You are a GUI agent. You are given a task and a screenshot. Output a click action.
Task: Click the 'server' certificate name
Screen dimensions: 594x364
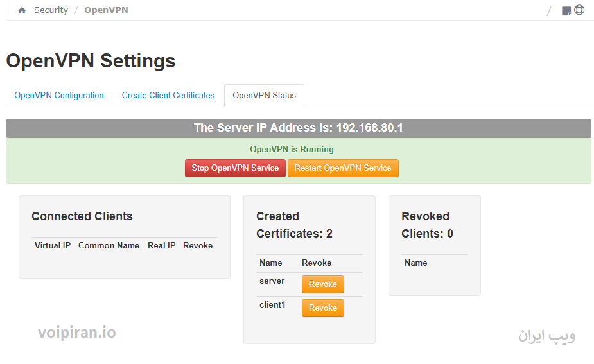(272, 281)
